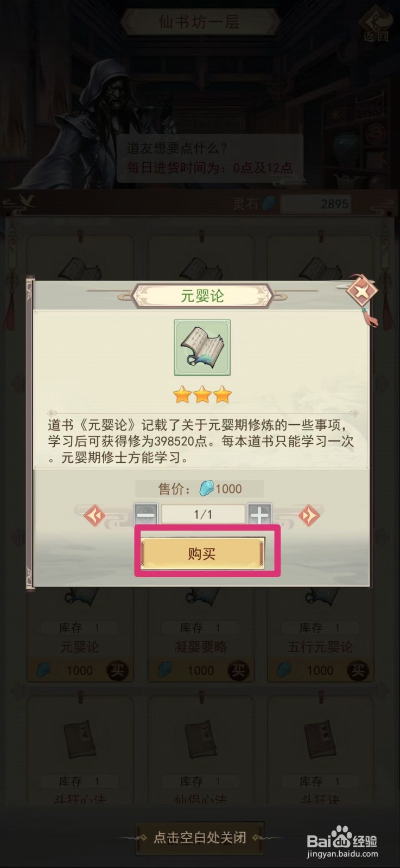Tap the 售价 1000 price label
The width and height of the screenshot is (400, 868).
[200, 489]
